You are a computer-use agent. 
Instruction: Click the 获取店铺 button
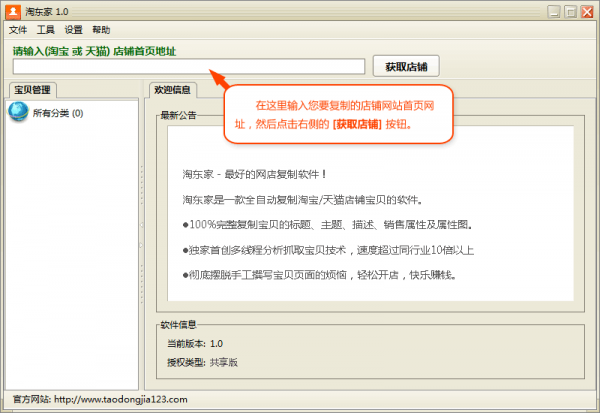pos(406,66)
